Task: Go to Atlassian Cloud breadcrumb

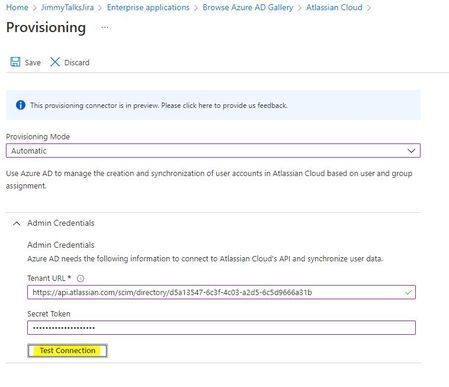Action: [334, 7]
